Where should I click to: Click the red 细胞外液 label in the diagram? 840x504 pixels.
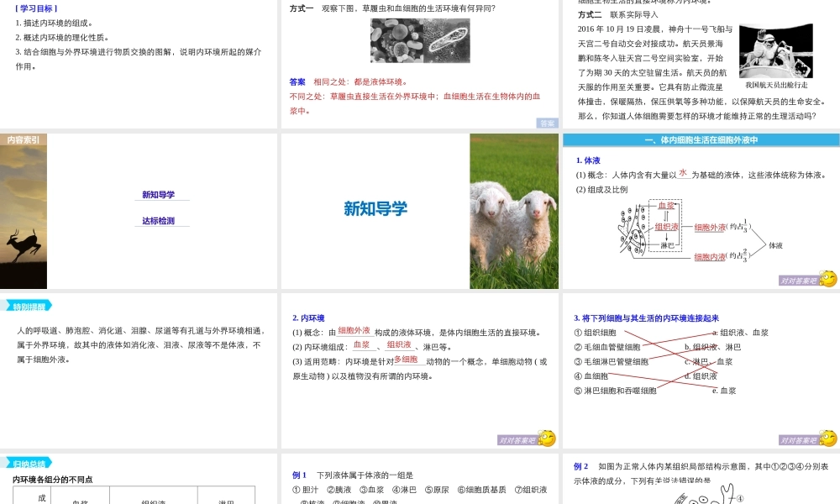point(711,228)
